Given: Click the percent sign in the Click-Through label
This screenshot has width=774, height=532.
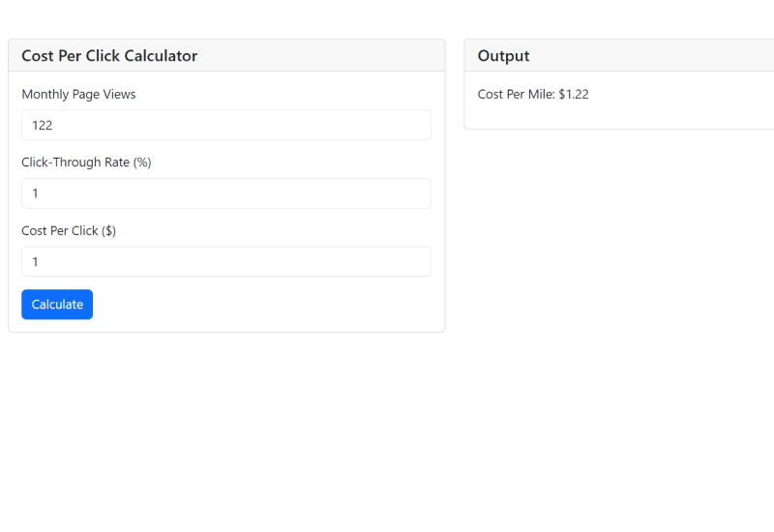Looking at the screenshot, I should (142, 163).
